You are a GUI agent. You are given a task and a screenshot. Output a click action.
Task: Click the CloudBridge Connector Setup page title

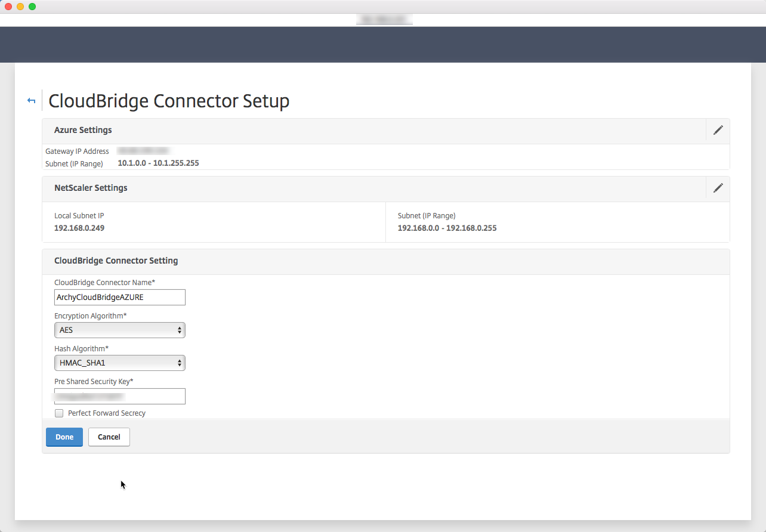pyautogui.click(x=169, y=101)
